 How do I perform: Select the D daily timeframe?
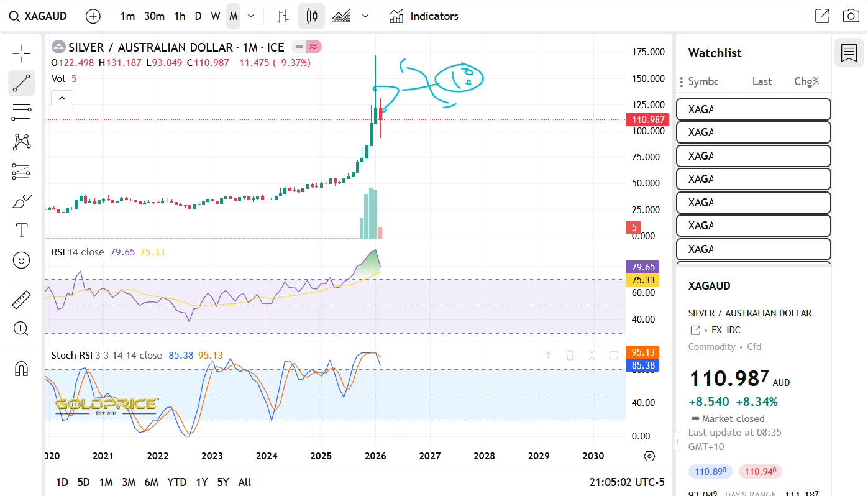point(198,16)
